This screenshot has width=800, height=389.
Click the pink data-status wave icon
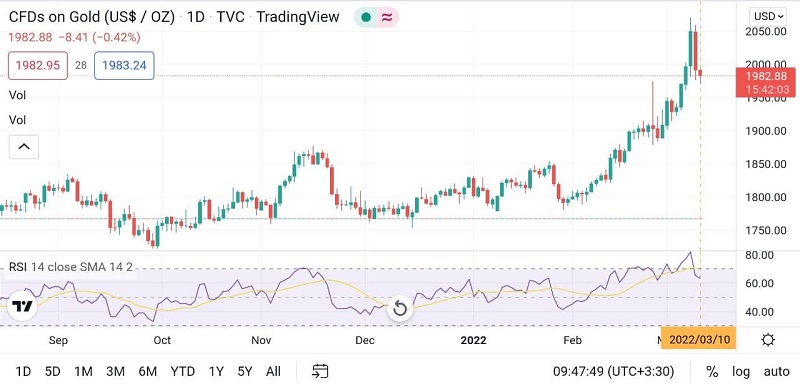pos(387,17)
